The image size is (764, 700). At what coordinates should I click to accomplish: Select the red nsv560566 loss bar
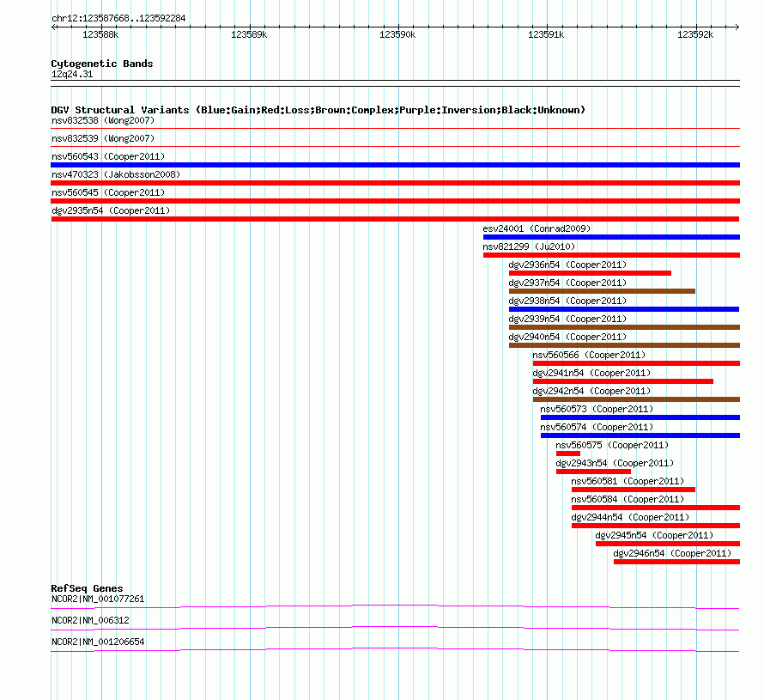[x=636, y=363]
